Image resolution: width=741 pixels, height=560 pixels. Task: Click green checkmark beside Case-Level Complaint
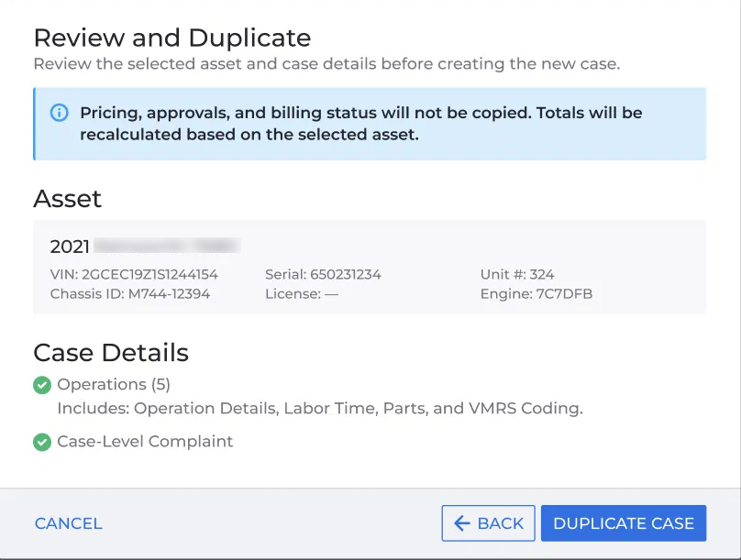(42, 442)
